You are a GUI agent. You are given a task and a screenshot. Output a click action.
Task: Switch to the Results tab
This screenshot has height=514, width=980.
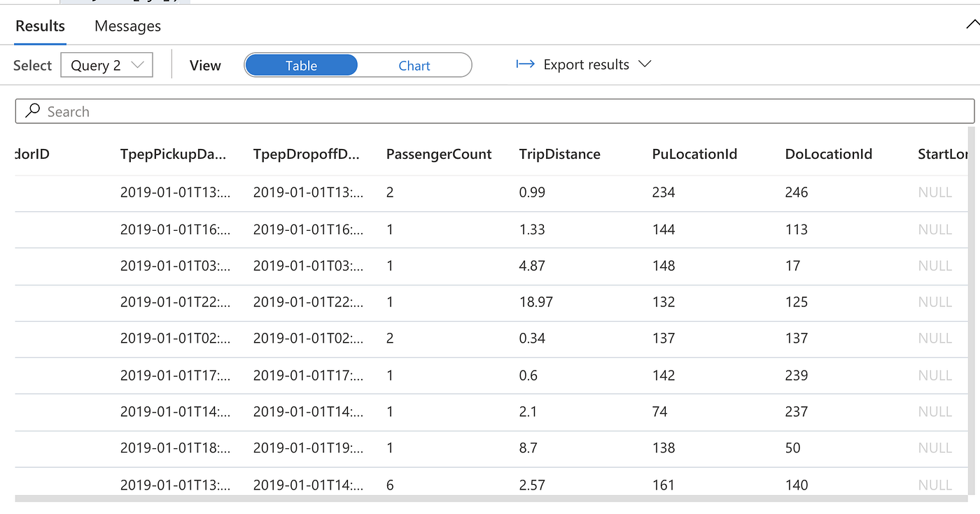[x=40, y=26]
